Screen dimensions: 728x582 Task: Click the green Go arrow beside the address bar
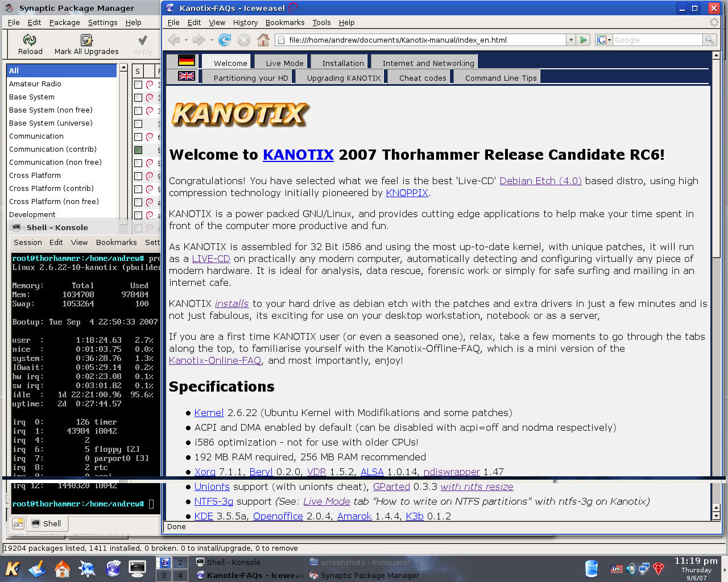tap(583, 40)
